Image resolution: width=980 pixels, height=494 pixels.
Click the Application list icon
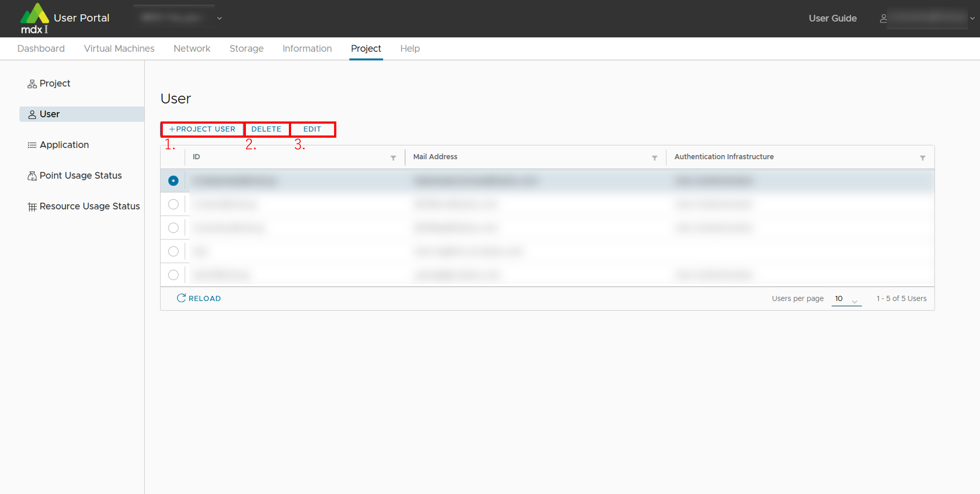[32, 145]
